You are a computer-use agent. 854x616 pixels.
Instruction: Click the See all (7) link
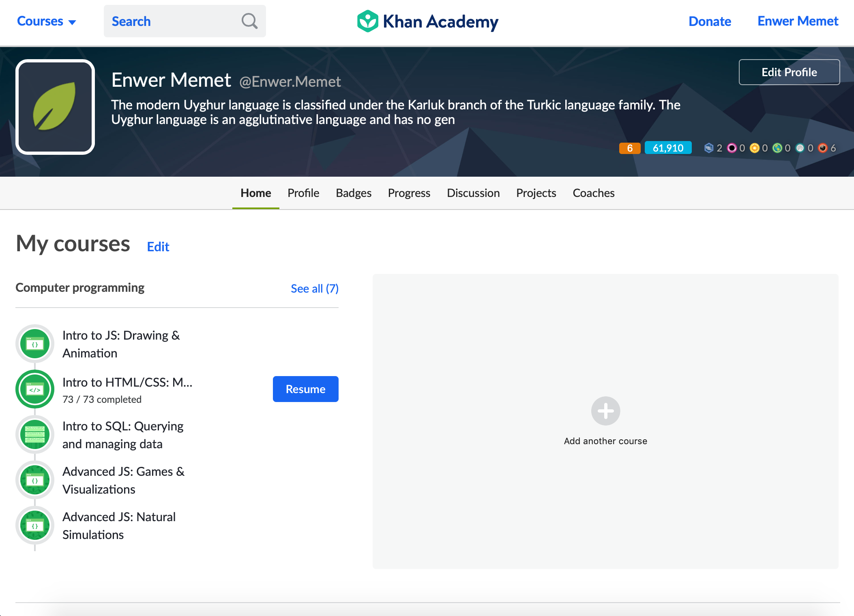(315, 289)
